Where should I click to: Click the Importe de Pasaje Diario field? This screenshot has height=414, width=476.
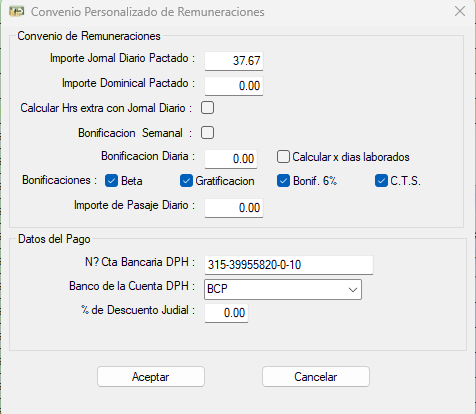pyautogui.click(x=234, y=208)
